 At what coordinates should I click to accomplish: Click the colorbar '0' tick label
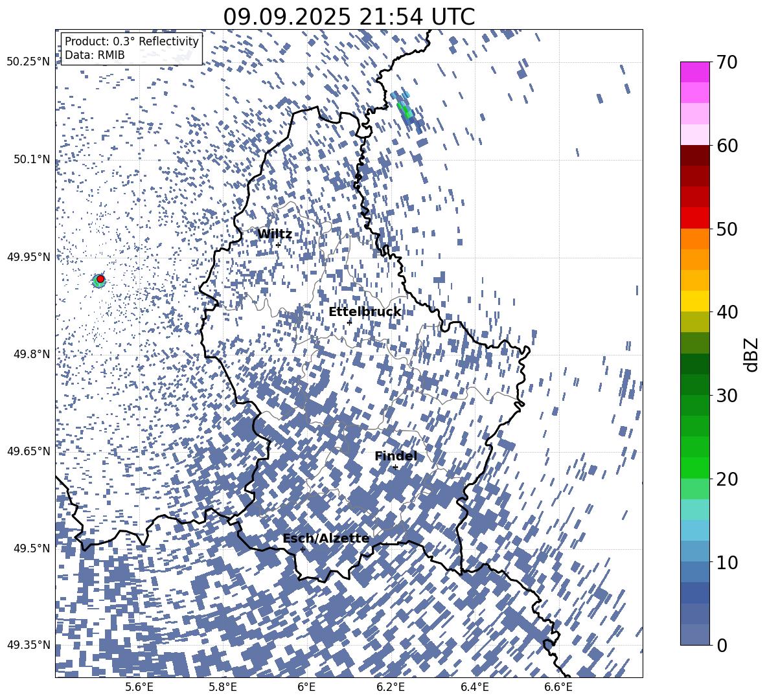[722, 645]
